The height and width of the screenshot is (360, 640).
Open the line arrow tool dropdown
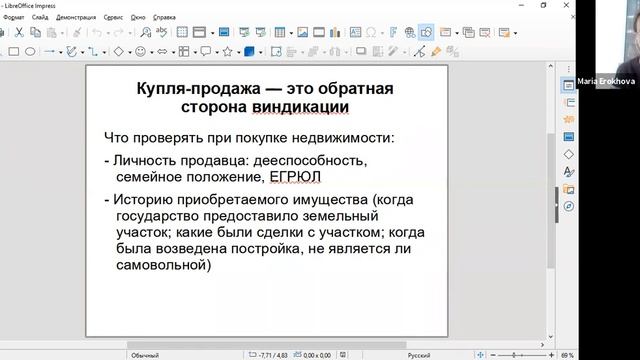pyautogui.click(x=60, y=53)
